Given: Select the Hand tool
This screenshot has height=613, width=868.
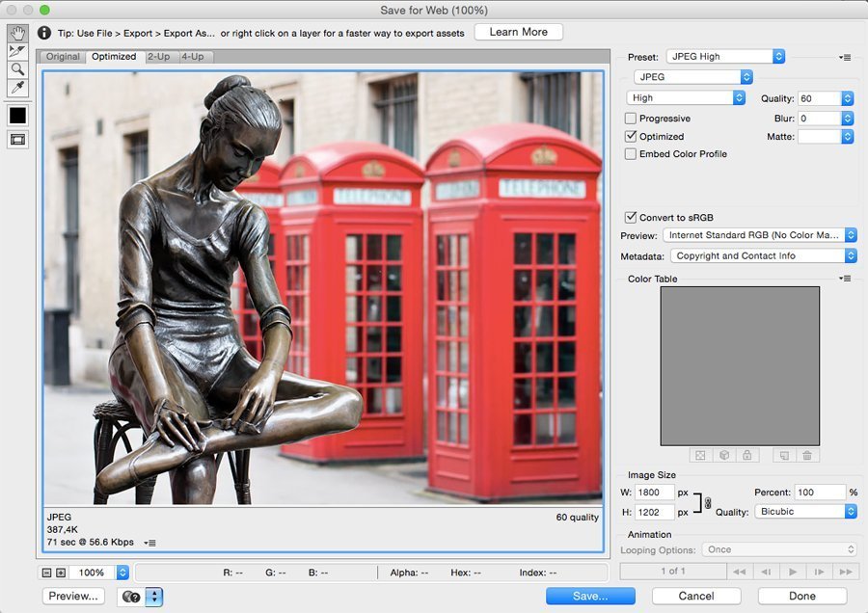Looking at the screenshot, I should tap(16, 33).
